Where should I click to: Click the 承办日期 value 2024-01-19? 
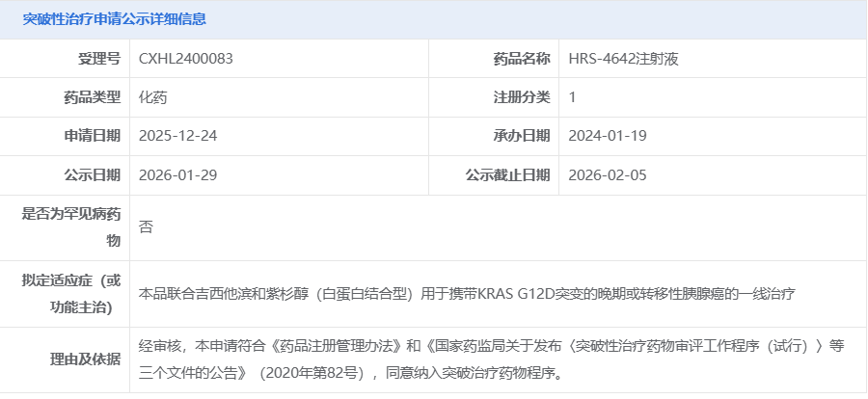pos(608,136)
